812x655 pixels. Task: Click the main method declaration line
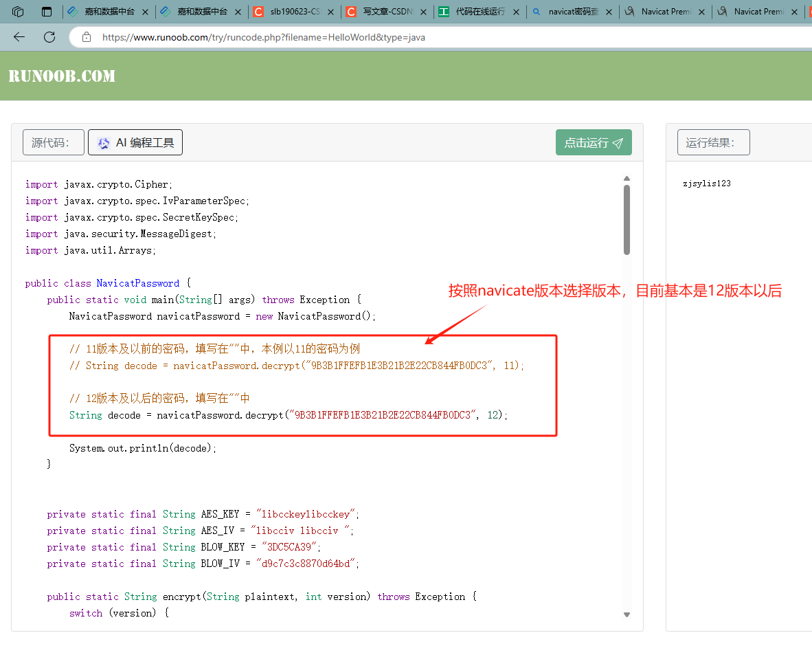pos(204,300)
